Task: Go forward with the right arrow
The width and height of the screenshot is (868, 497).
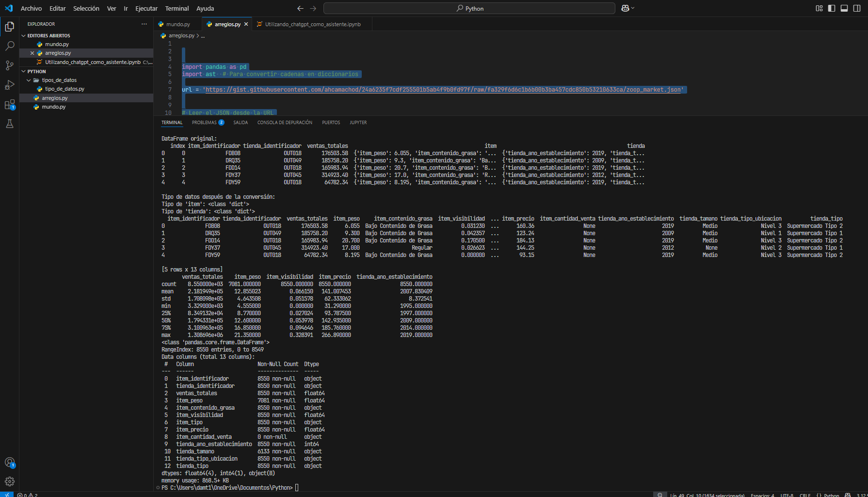Action: tap(313, 8)
